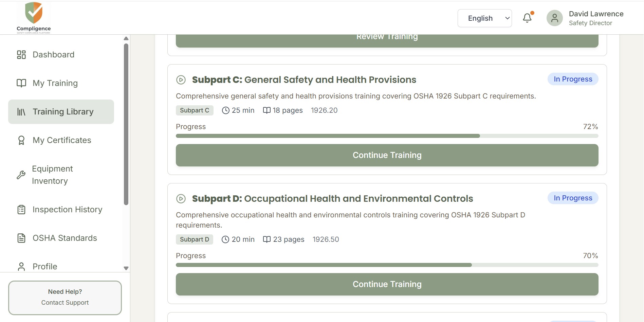Click Contact Support link
The width and height of the screenshot is (644, 322).
pyautogui.click(x=65, y=302)
